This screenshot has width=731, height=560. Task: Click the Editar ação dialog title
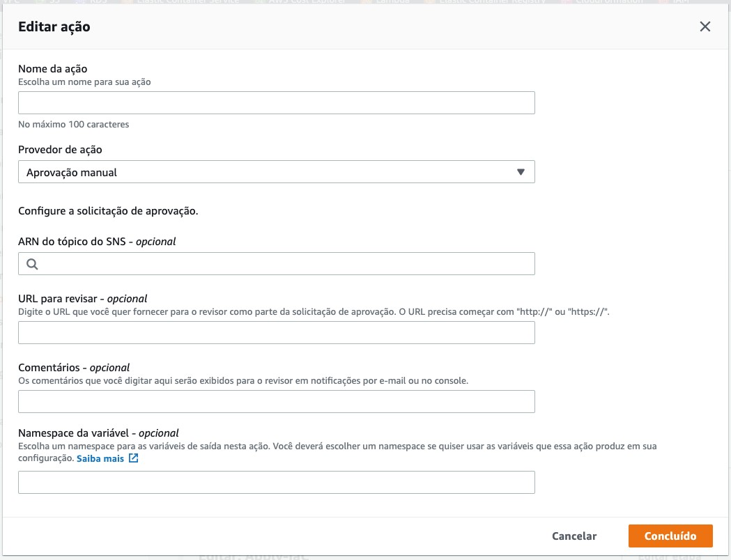pos(54,27)
